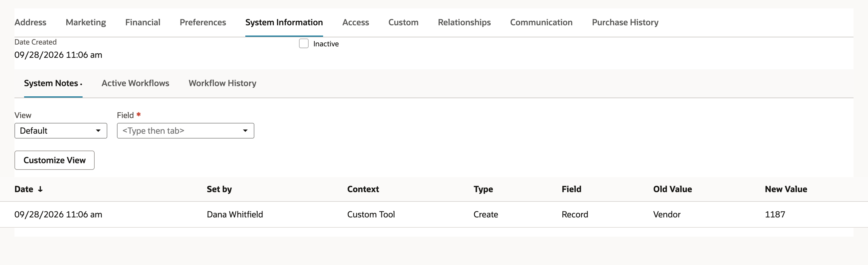Click the 1187 new value cell

(x=775, y=214)
